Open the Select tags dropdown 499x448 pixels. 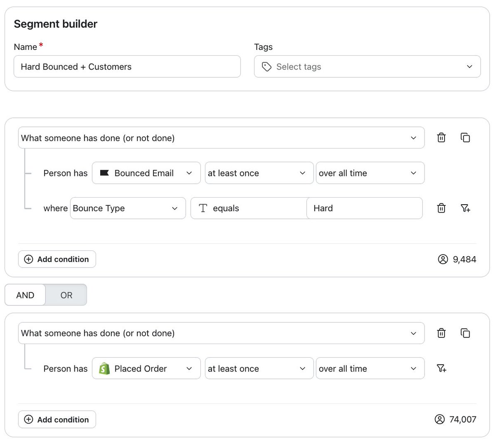point(367,67)
